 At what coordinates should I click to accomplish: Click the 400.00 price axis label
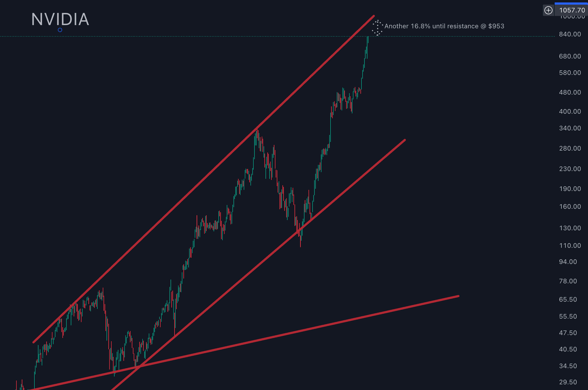point(570,112)
